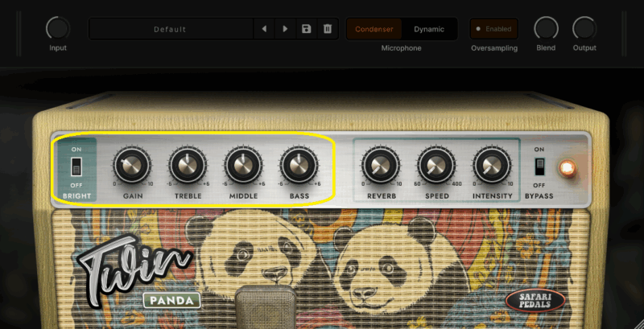Click the microphone in front of the amp

coord(266,306)
